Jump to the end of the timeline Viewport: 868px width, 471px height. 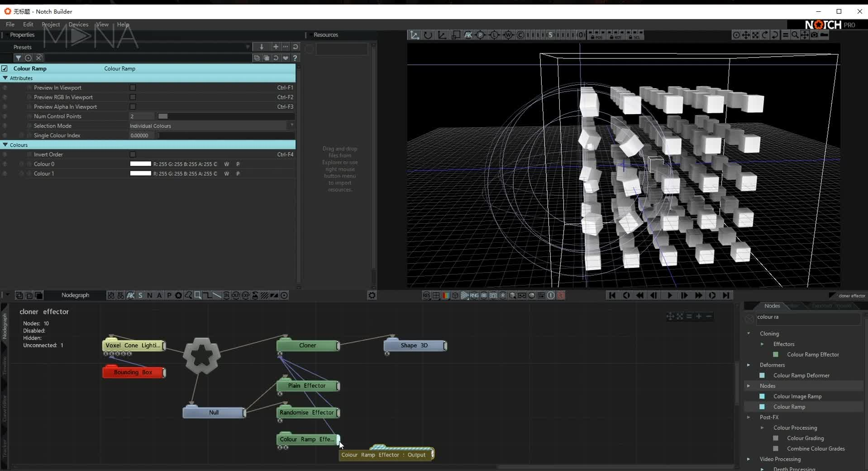point(726,295)
